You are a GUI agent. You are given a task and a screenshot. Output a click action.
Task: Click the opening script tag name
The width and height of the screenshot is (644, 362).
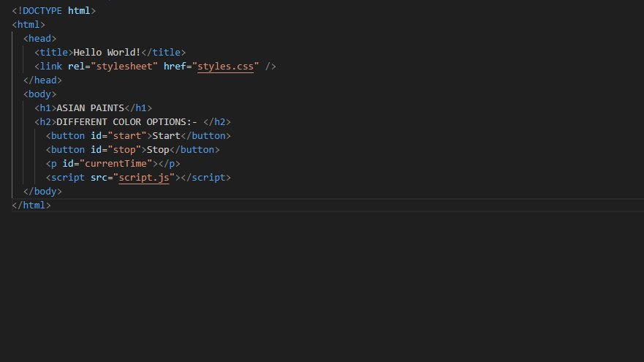pos(68,178)
